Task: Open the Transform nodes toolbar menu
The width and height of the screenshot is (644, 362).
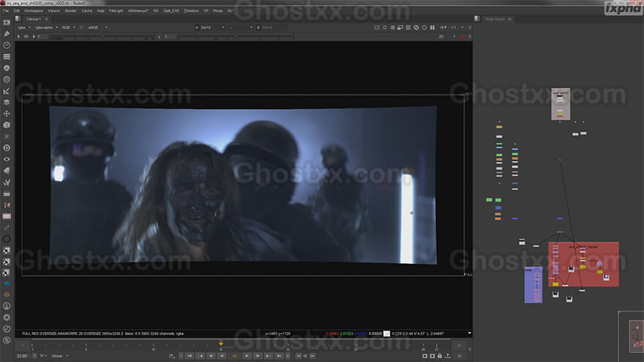Action: tap(7, 113)
